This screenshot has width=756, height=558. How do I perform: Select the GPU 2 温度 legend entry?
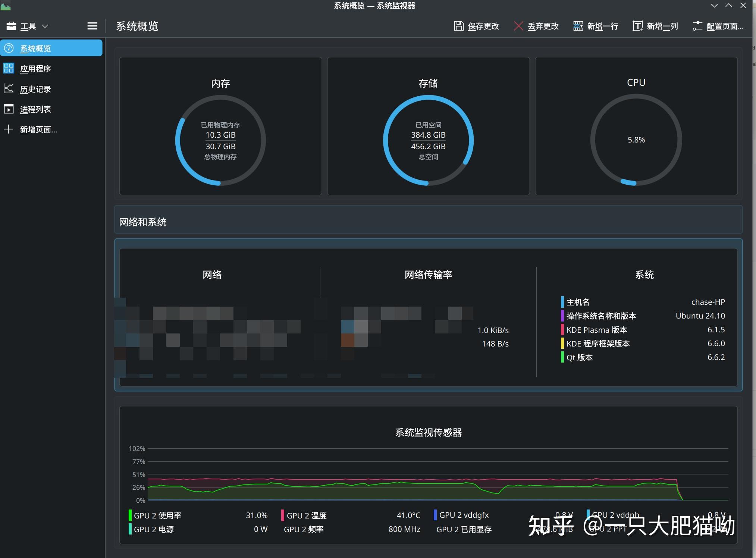307,515
